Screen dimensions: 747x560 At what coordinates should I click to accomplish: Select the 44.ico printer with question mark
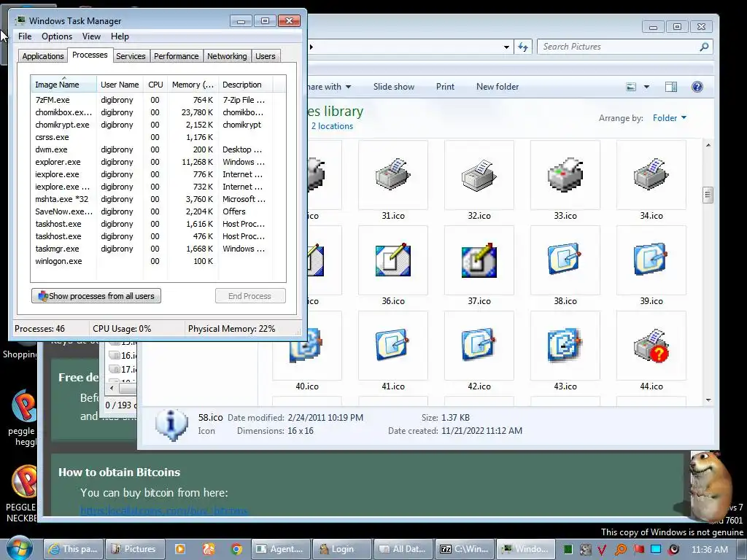pos(651,345)
